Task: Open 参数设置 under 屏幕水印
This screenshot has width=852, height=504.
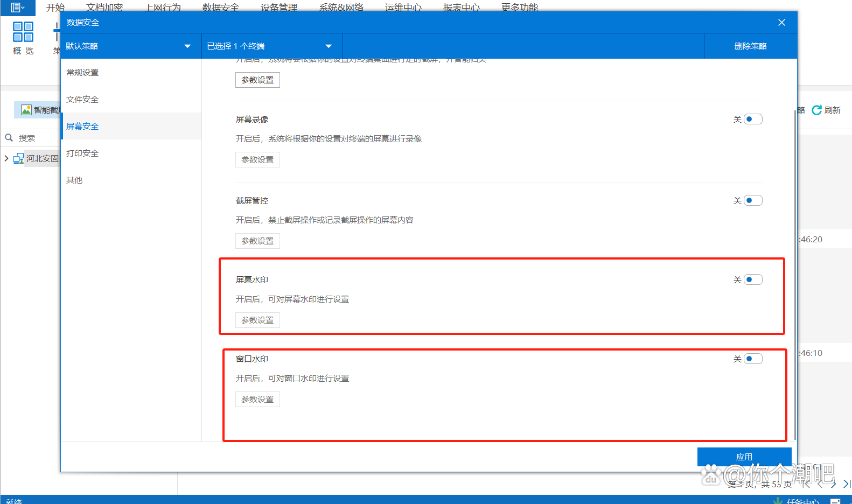Action: click(x=257, y=320)
